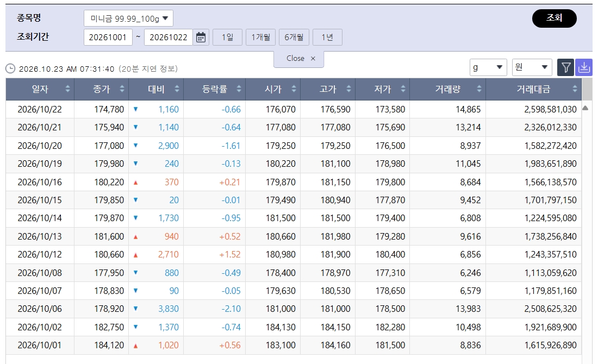Click the 조회 search button
Image resolution: width=598 pixels, height=364 pixels.
pyautogui.click(x=554, y=18)
